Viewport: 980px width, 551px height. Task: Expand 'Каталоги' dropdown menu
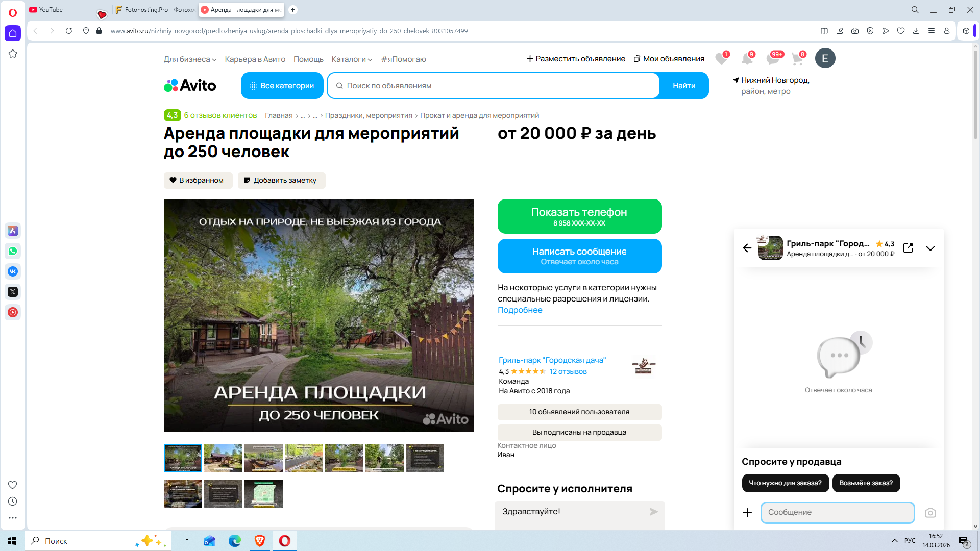coord(352,59)
